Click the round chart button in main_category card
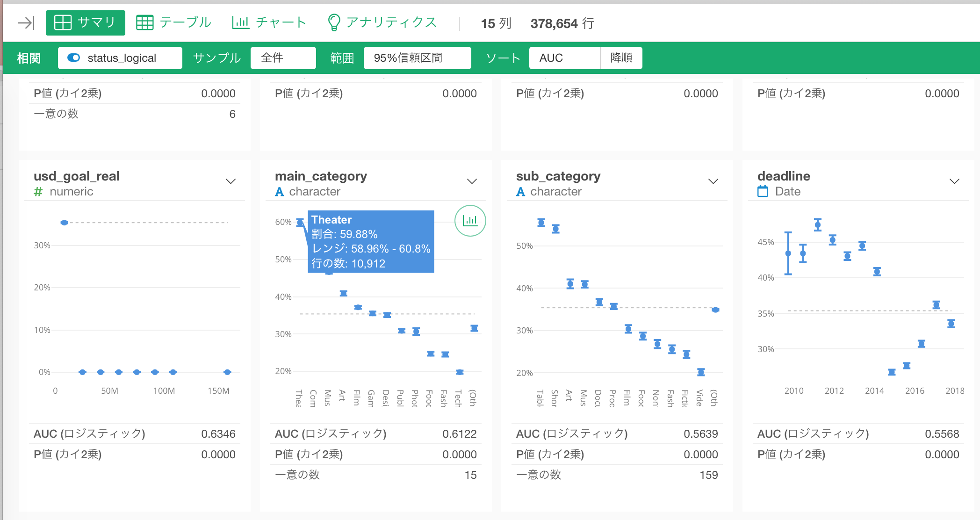 pos(470,221)
